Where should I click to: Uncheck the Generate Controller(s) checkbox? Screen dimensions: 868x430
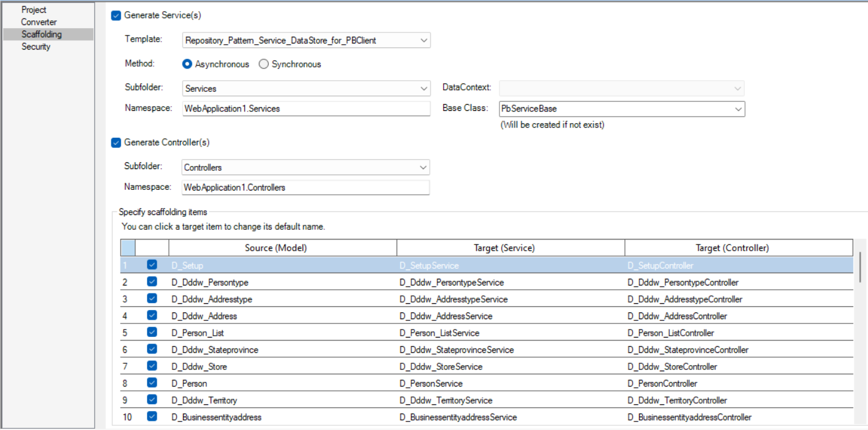(116, 143)
